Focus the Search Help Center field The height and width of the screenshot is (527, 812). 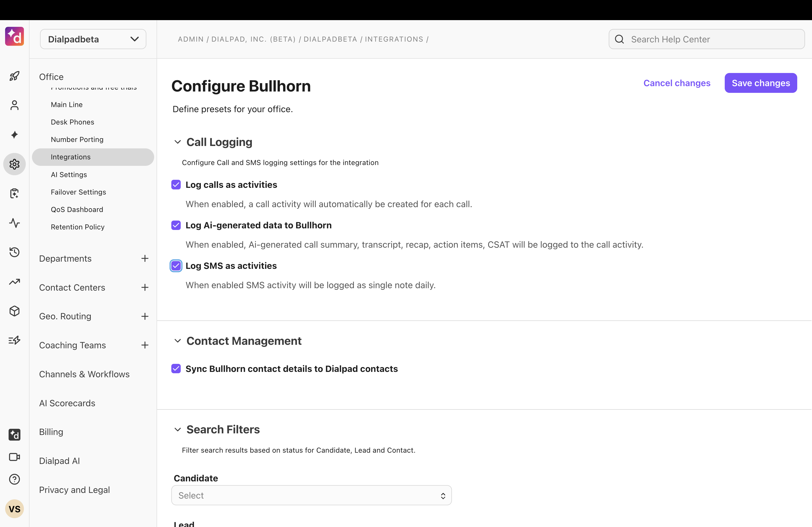coord(707,39)
